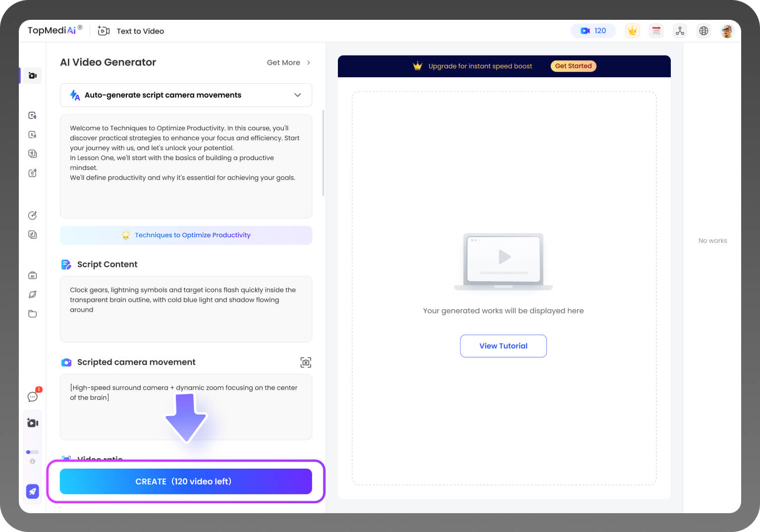
Task: Open the chat messages icon with badge
Action: tap(33, 396)
